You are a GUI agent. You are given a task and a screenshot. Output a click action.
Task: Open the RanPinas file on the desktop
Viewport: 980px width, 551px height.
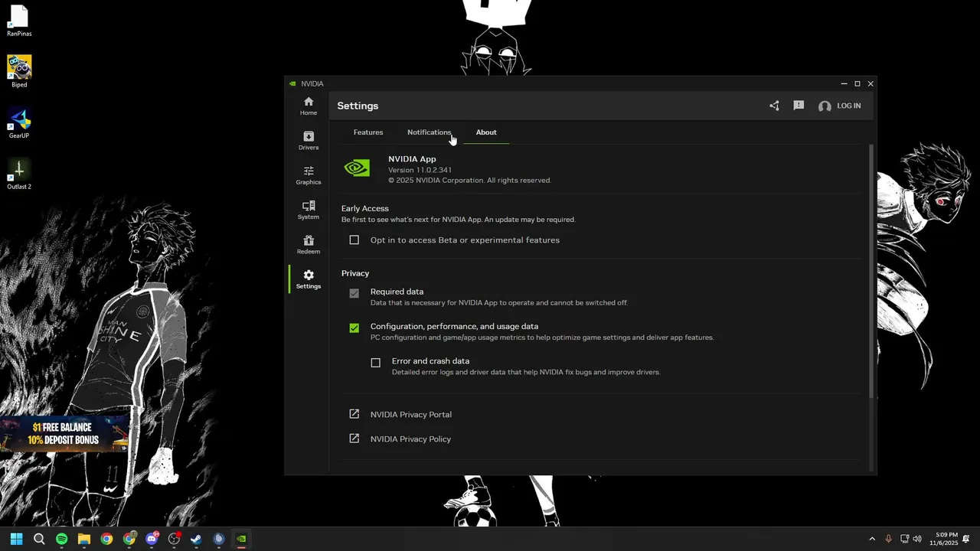click(19, 21)
